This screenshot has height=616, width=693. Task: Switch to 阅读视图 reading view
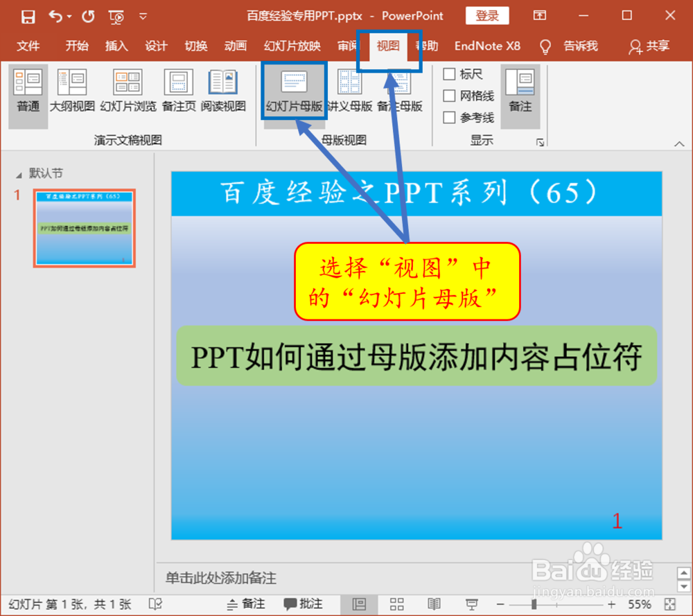coord(223,91)
